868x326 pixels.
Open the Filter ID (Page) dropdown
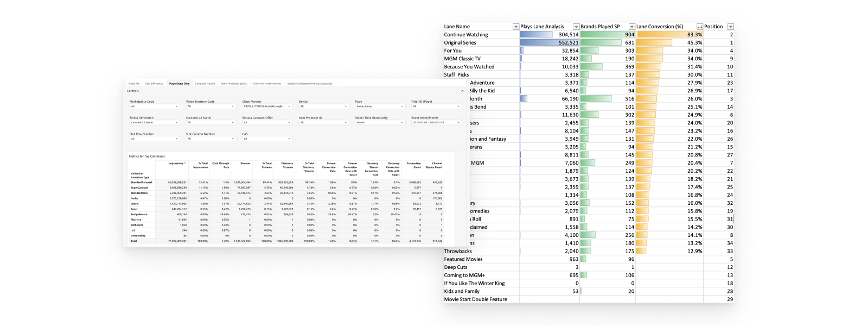[x=436, y=106]
